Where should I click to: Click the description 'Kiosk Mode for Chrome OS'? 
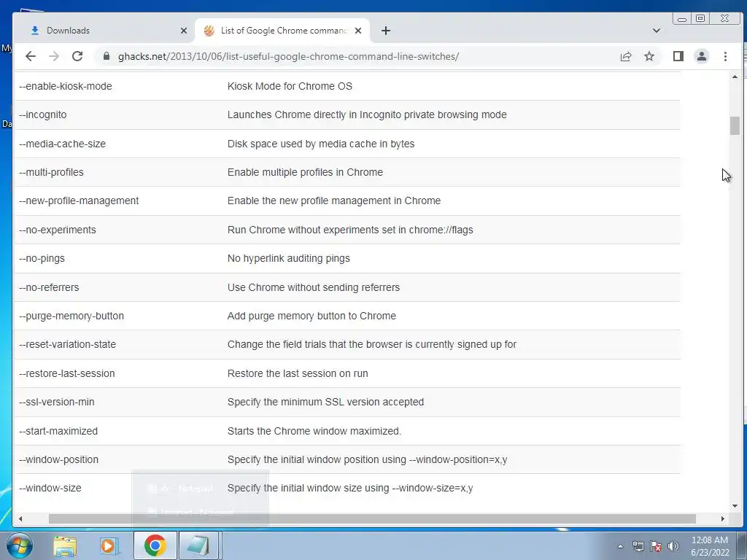[x=290, y=86]
